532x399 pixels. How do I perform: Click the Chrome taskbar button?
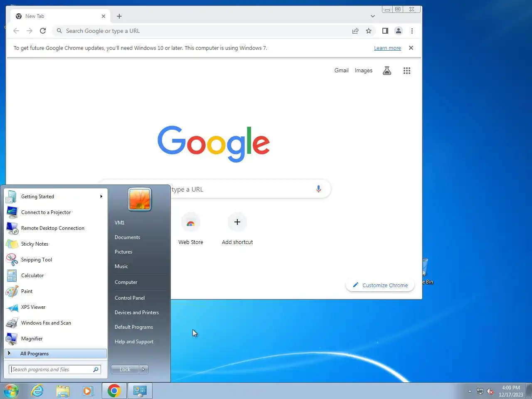coord(114,391)
